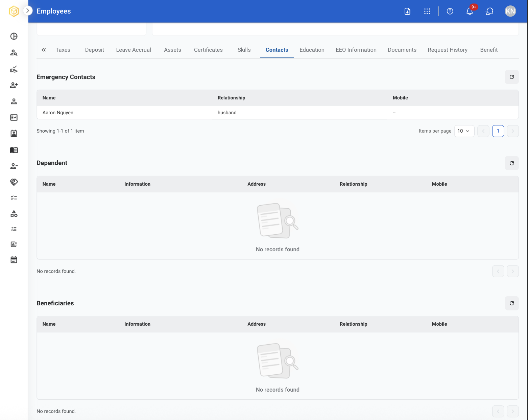The height and width of the screenshot is (420, 528).
Task: Click Address header in Dependent table
Action: pyautogui.click(x=257, y=184)
